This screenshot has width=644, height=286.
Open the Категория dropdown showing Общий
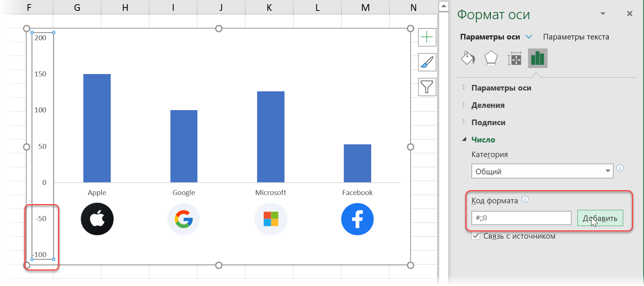point(542,171)
